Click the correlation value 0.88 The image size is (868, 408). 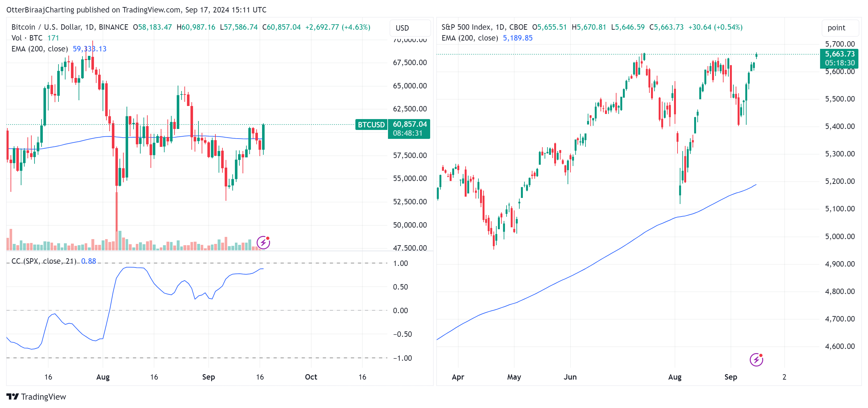pyautogui.click(x=89, y=261)
